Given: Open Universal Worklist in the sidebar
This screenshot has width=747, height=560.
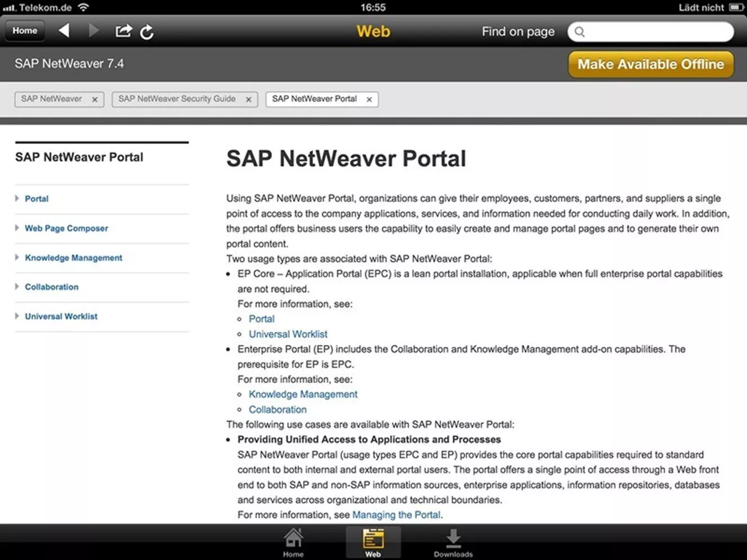Looking at the screenshot, I should click(61, 316).
